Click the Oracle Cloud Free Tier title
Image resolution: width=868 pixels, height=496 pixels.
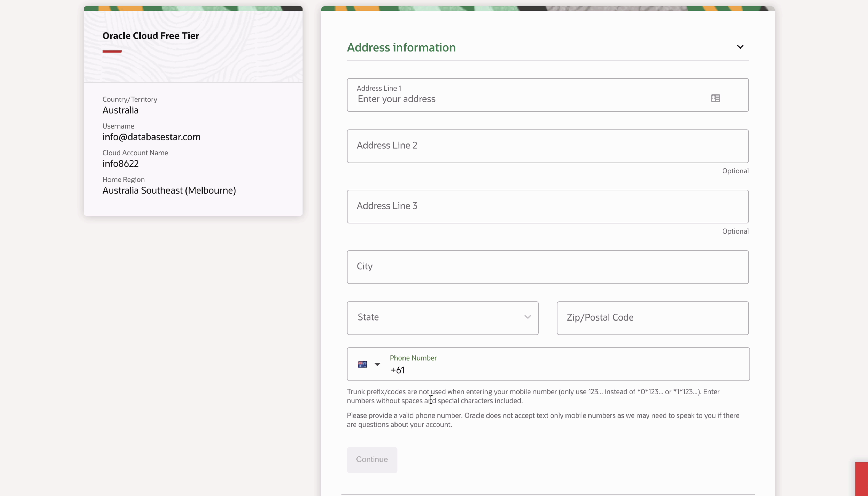(x=150, y=36)
